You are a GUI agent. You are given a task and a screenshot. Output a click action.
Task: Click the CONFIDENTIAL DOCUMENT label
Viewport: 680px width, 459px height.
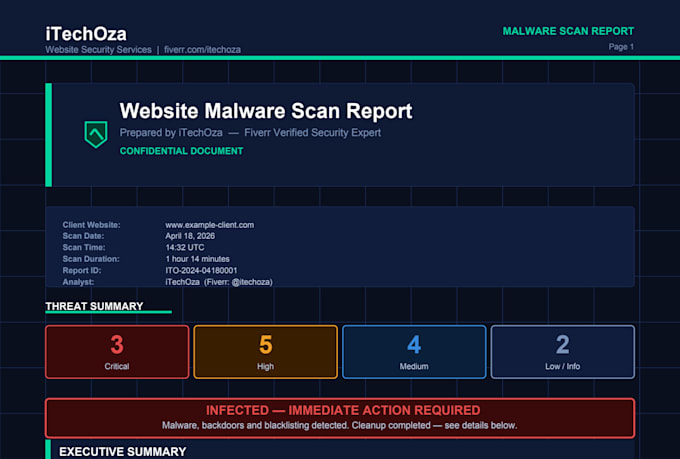pyautogui.click(x=181, y=151)
